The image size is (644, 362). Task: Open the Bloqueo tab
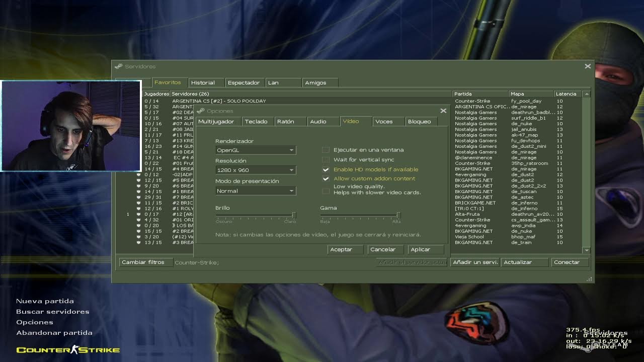422,121
